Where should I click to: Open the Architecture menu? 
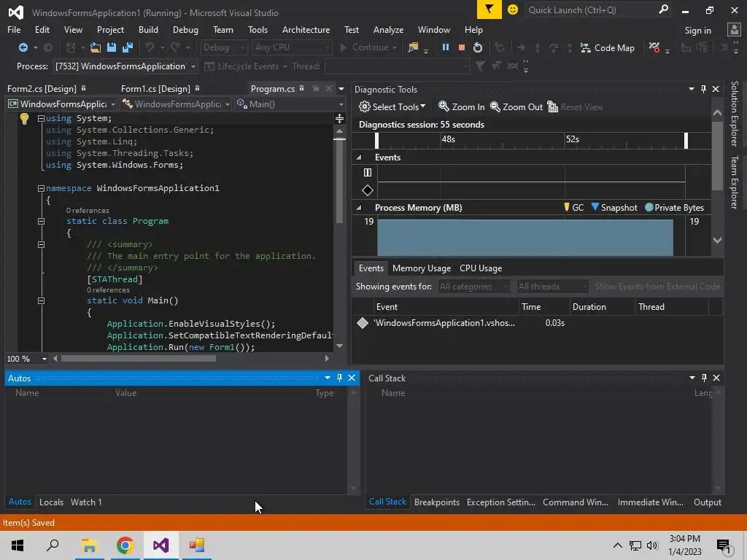(306, 29)
